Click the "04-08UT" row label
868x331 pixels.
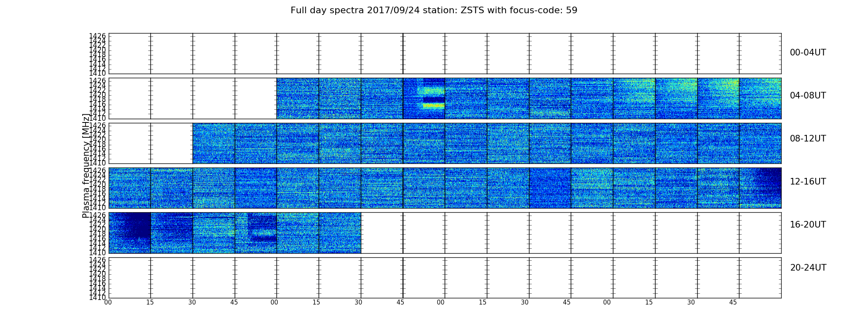coord(808,96)
